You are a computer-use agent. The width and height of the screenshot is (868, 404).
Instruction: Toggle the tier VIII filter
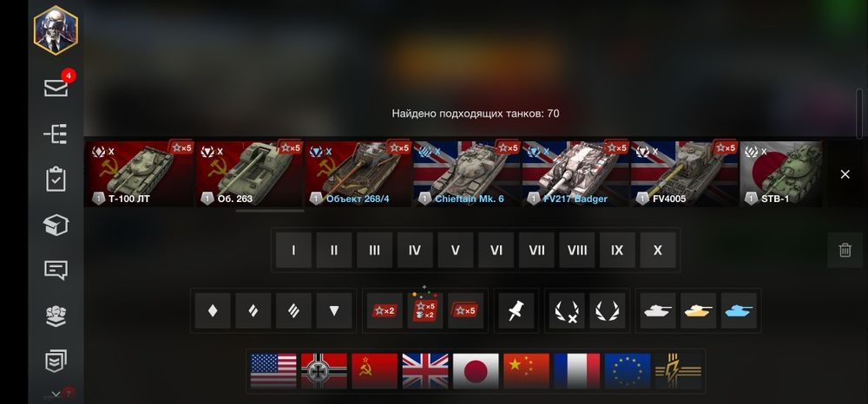577,251
